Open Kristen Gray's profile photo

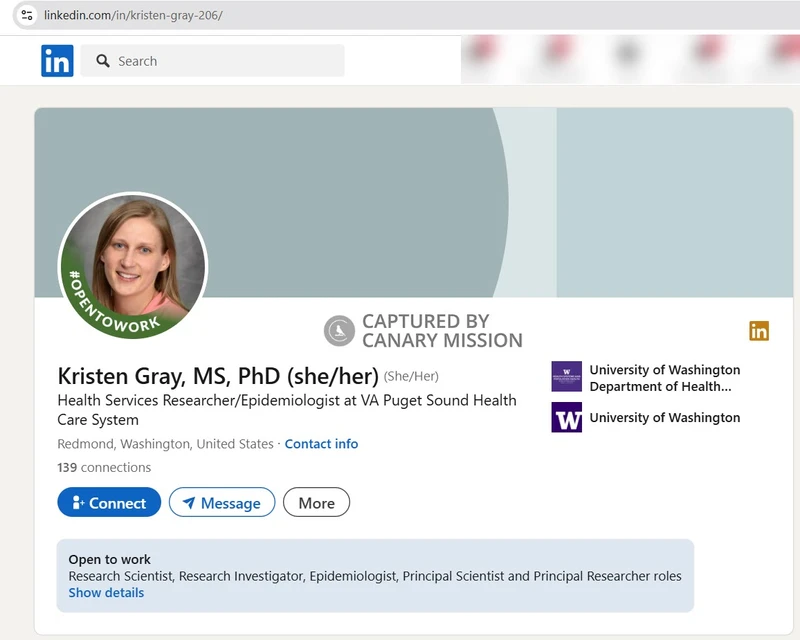coord(133,265)
